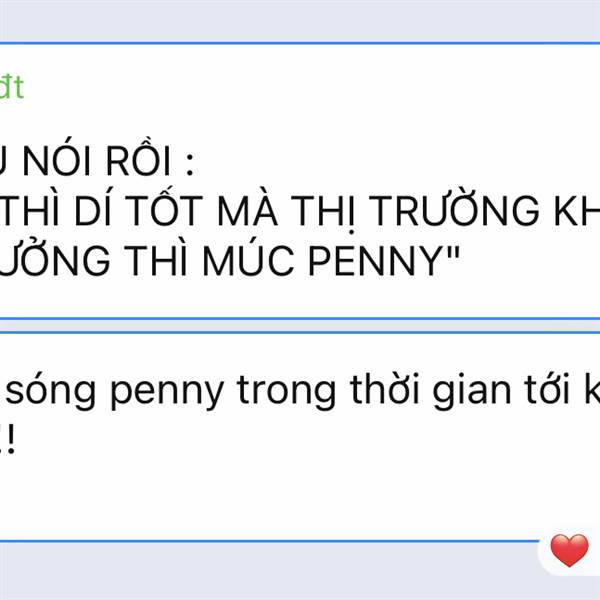Screen dimensions: 600x600
Task: Click the word 'thời' in the second message
Action: (385, 389)
